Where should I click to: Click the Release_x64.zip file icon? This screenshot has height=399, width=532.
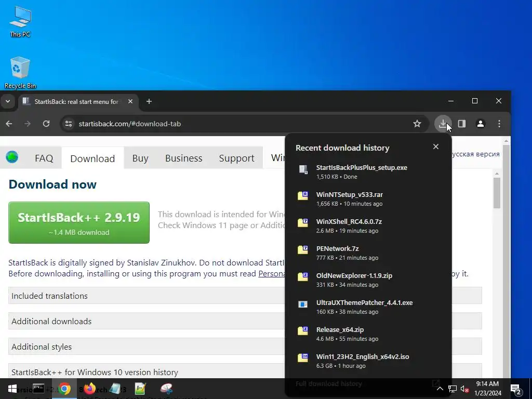[x=303, y=331]
